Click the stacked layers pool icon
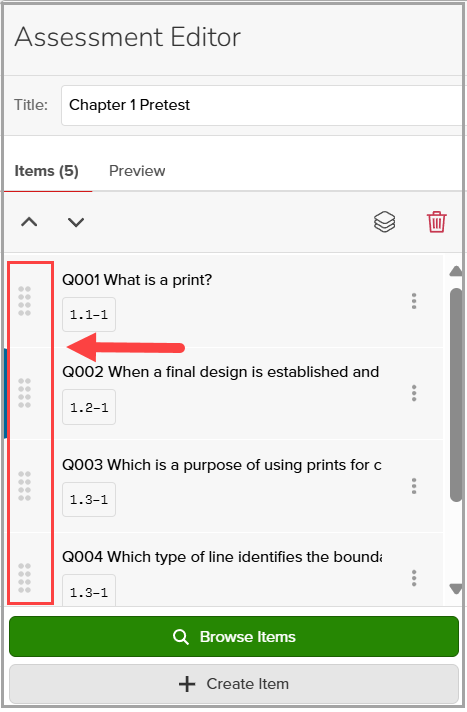This screenshot has width=467, height=712. click(x=384, y=222)
